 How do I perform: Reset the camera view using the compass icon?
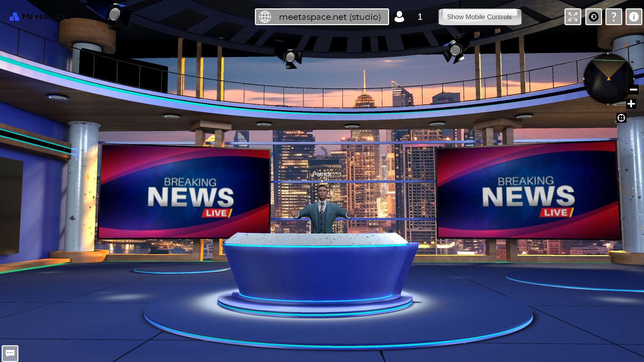coord(593,17)
